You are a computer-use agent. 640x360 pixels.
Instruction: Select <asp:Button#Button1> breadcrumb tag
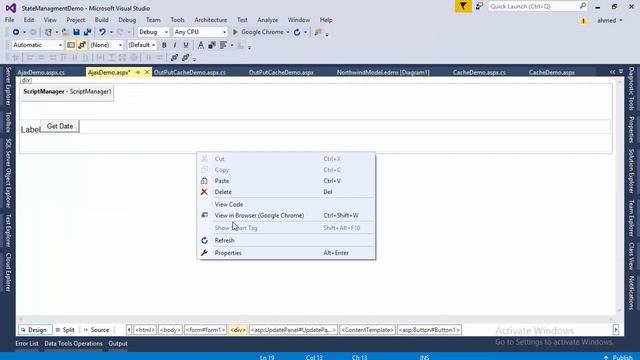[429, 330]
